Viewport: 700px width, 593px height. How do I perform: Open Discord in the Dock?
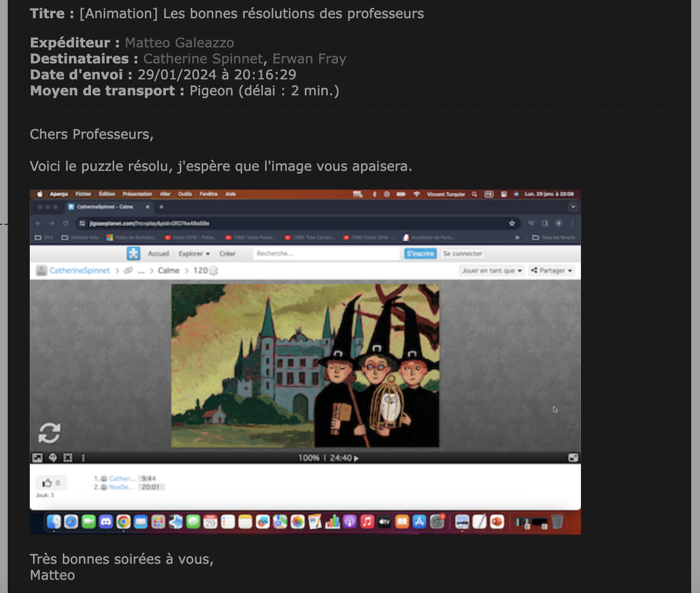(x=106, y=521)
